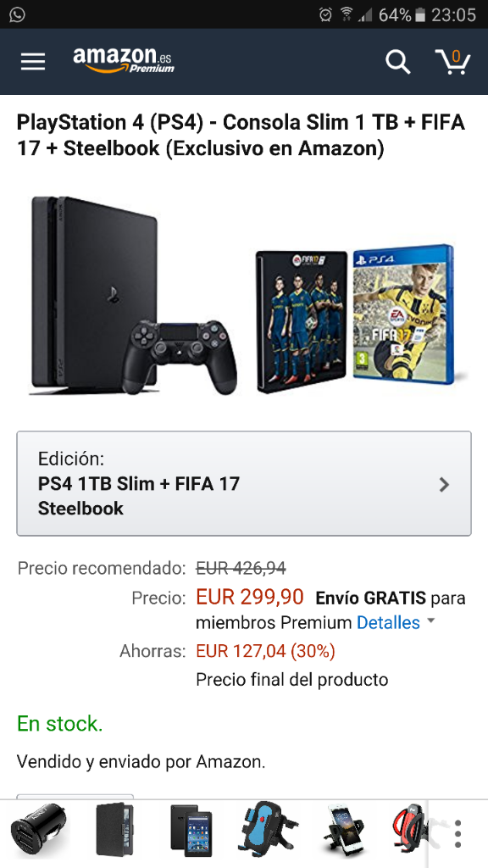Open the hamburger navigation menu
Viewport: 488px width, 868px height.
click(33, 61)
